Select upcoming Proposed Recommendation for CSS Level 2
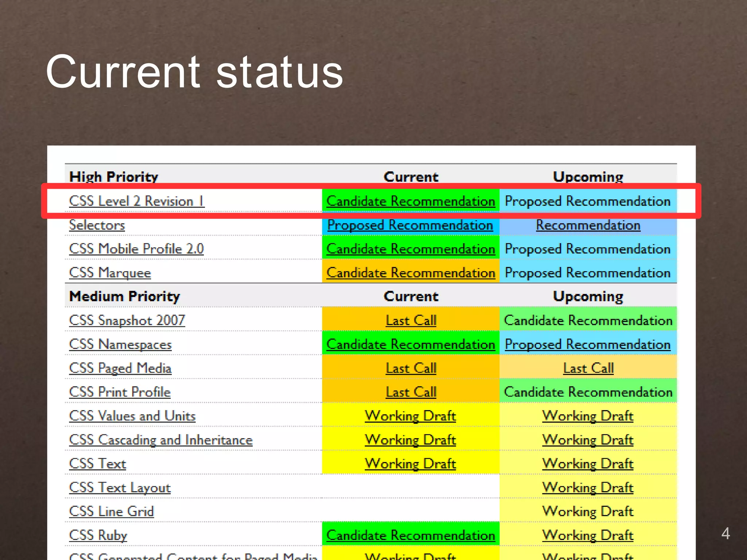747x560 pixels. point(588,201)
